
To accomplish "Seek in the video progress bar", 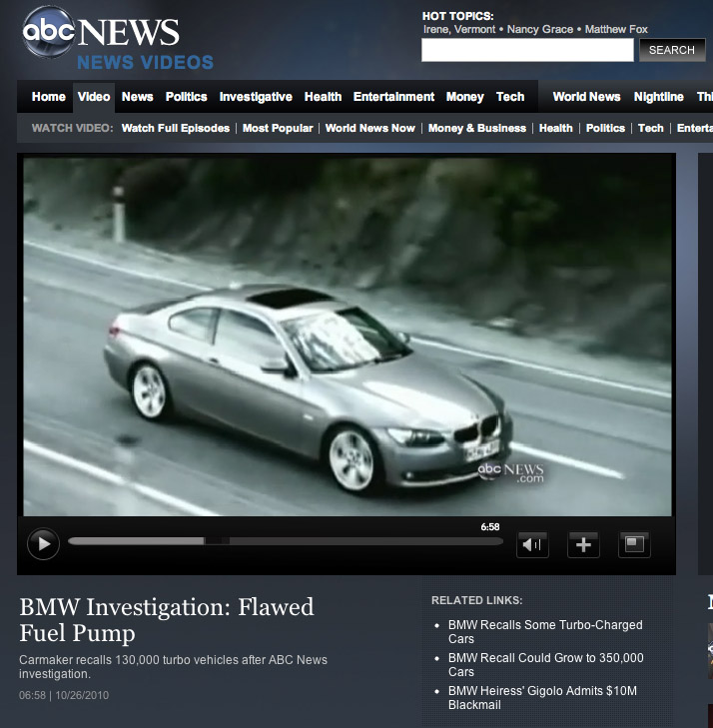I will [x=286, y=541].
